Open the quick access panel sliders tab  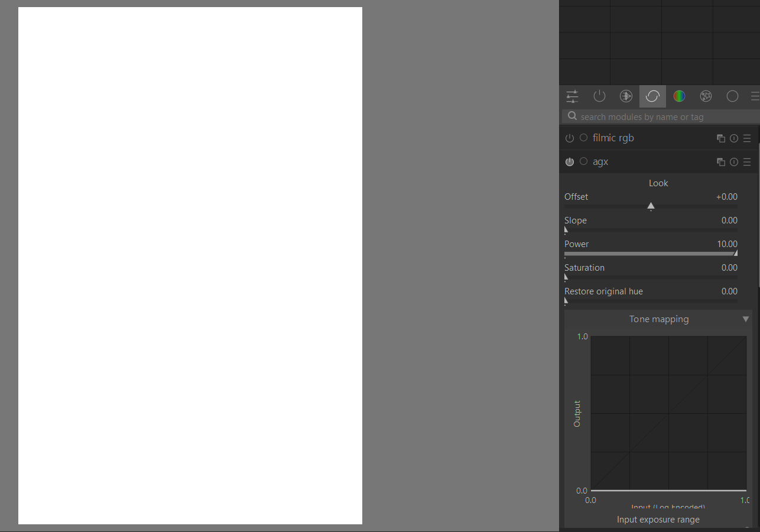point(572,96)
